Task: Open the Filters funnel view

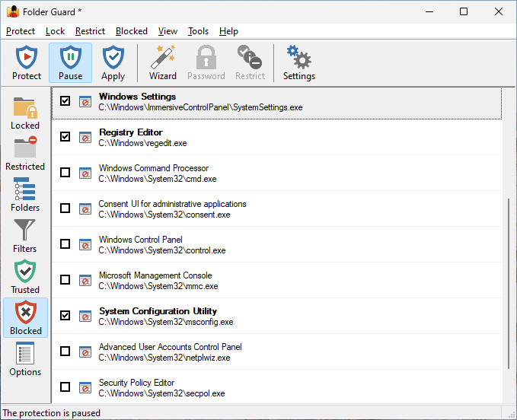Action: (25, 236)
